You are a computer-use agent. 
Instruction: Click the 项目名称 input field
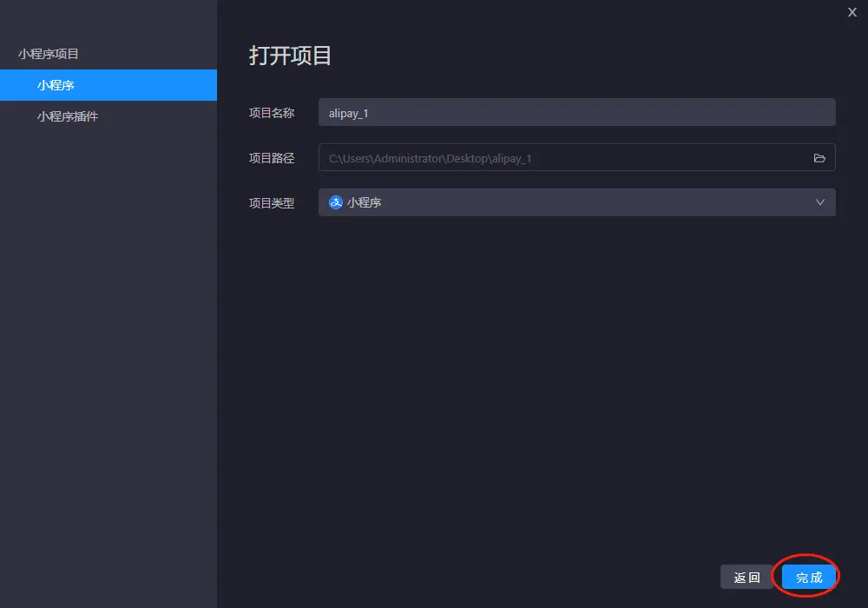coord(577,112)
